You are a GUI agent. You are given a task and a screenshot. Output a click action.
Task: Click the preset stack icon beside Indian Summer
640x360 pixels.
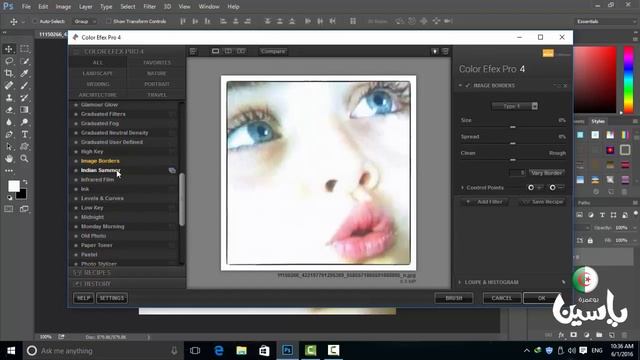pyautogui.click(x=172, y=170)
